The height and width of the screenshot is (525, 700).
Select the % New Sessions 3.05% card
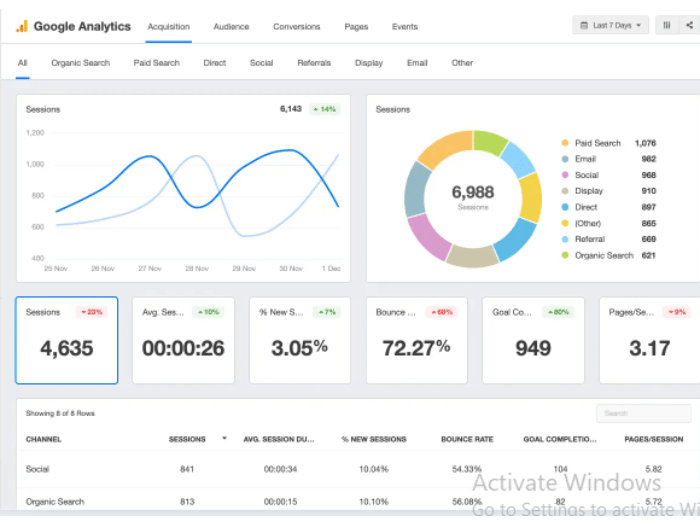click(300, 340)
